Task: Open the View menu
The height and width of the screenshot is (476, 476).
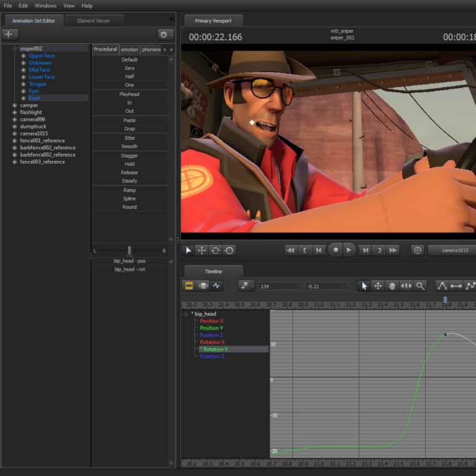Action: click(69, 6)
